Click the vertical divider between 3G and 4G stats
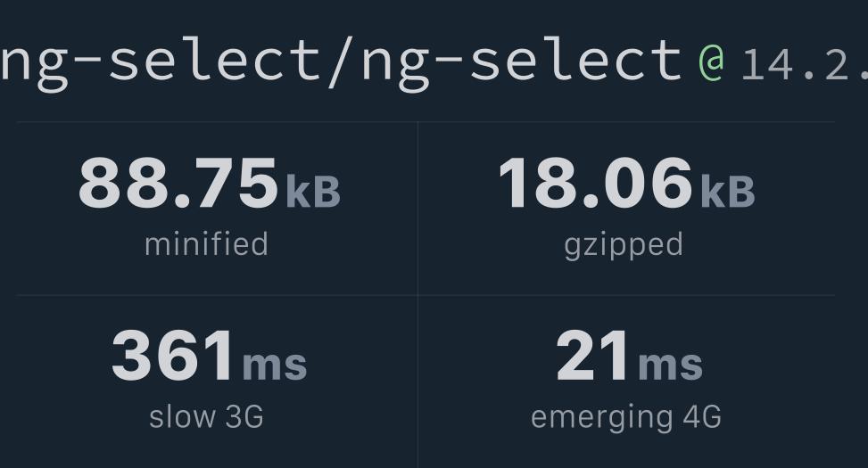This screenshot has width=868, height=468. [417, 382]
